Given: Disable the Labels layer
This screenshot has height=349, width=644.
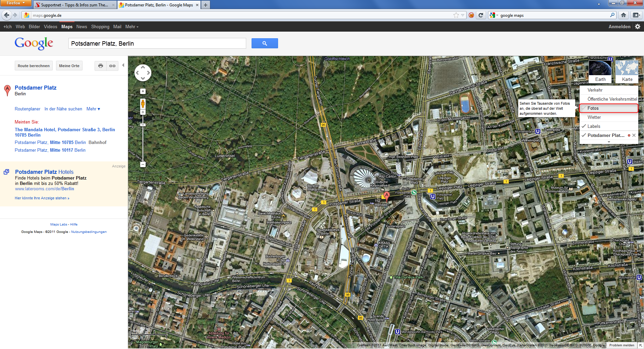Looking at the screenshot, I should pos(594,126).
